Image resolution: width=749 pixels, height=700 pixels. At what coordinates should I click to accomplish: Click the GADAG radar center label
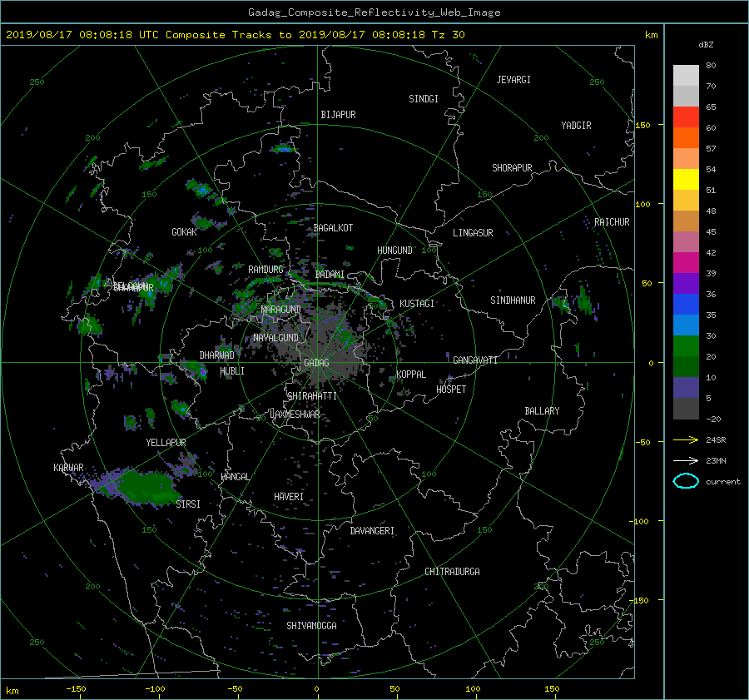(316, 363)
